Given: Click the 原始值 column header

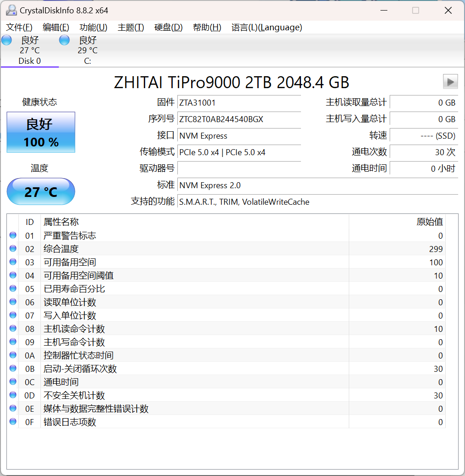Looking at the screenshot, I should [x=397, y=222].
